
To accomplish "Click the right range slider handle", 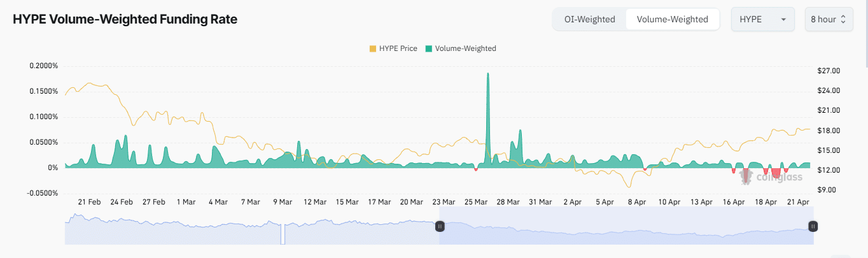I will tap(813, 226).
